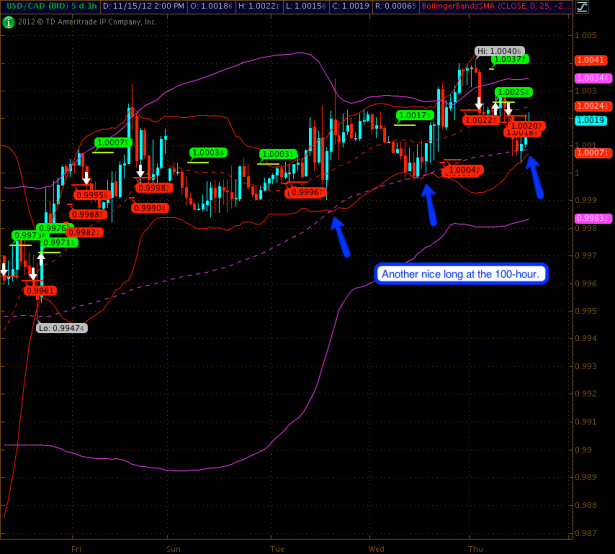This screenshot has width=615, height=554.
Task: Click the Sun label on time axis
Action: [173, 549]
